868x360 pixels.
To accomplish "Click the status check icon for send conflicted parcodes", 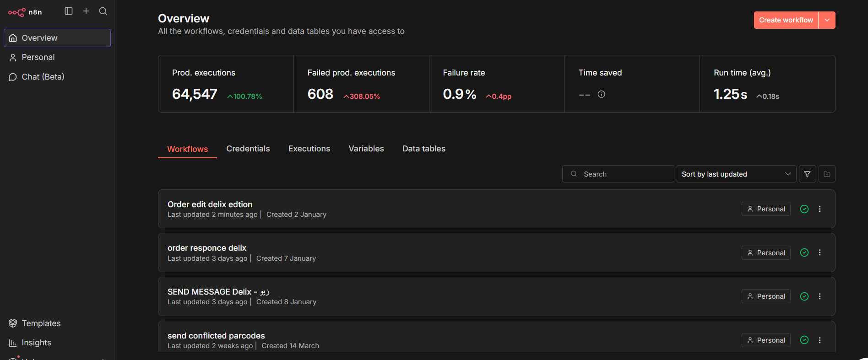I will (x=804, y=340).
